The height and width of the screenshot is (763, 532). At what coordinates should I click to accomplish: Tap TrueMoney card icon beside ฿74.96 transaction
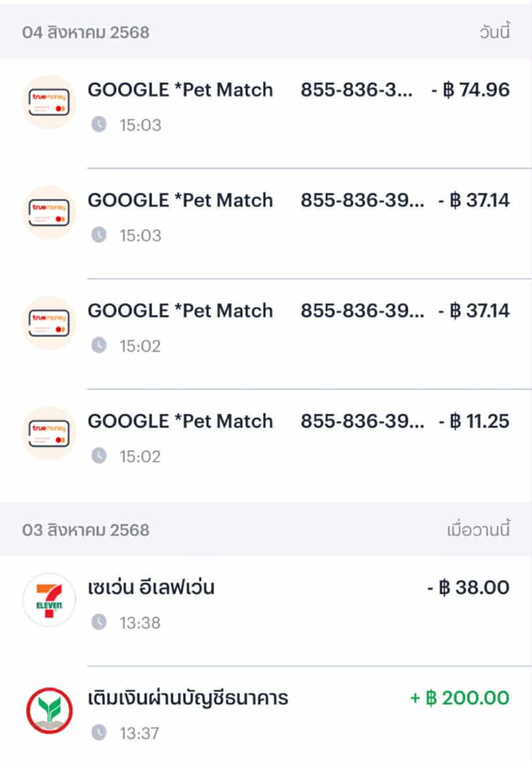49,102
